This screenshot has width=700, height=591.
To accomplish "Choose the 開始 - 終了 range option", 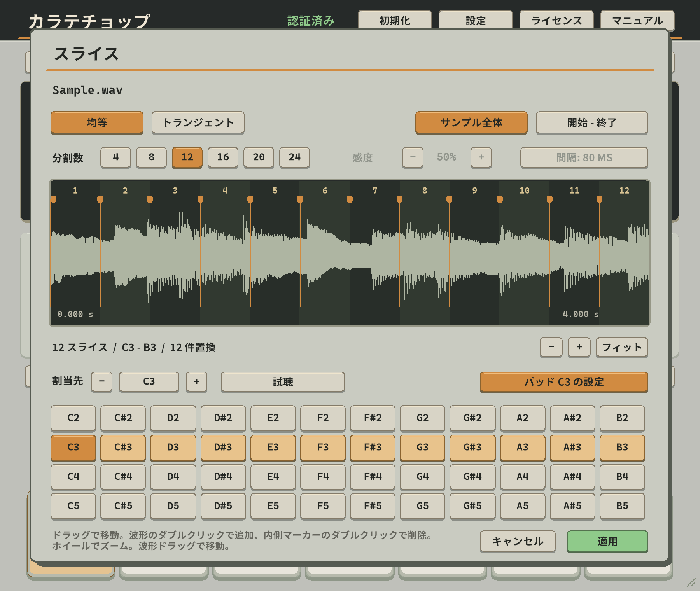I will [x=592, y=122].
